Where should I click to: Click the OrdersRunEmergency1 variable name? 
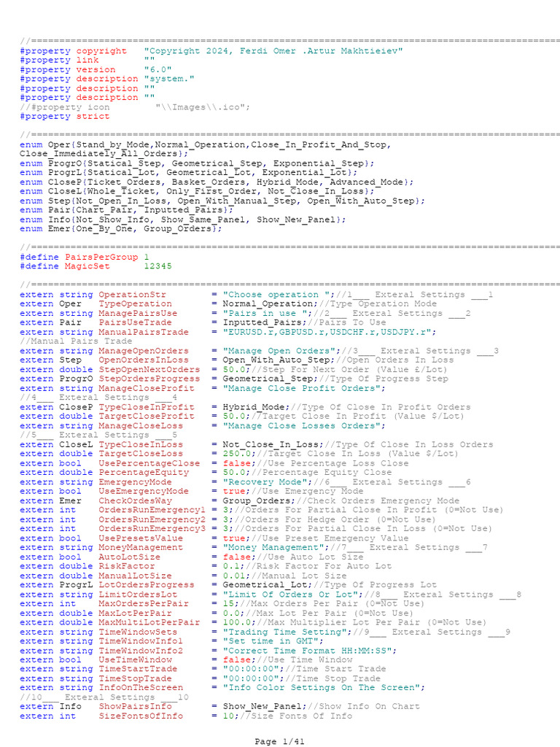pyautogui.click(x=152, y=510)
